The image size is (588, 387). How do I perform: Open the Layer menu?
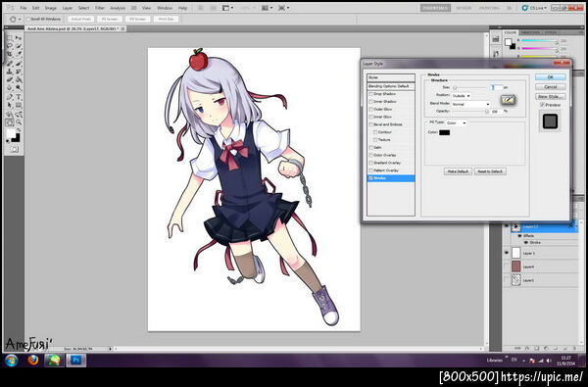coord(68,8)
